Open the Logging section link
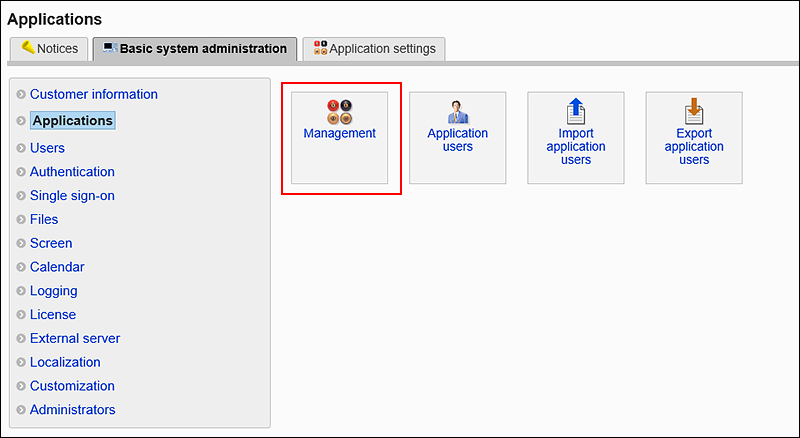Viewport: 800px width, 438px height. (54, 291)
